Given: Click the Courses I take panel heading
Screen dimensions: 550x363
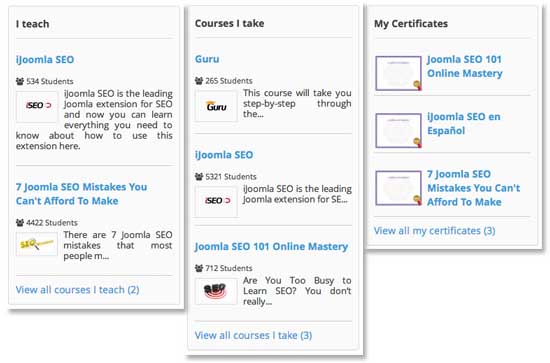Looking at the screenshot, I should tap(229, 23).
